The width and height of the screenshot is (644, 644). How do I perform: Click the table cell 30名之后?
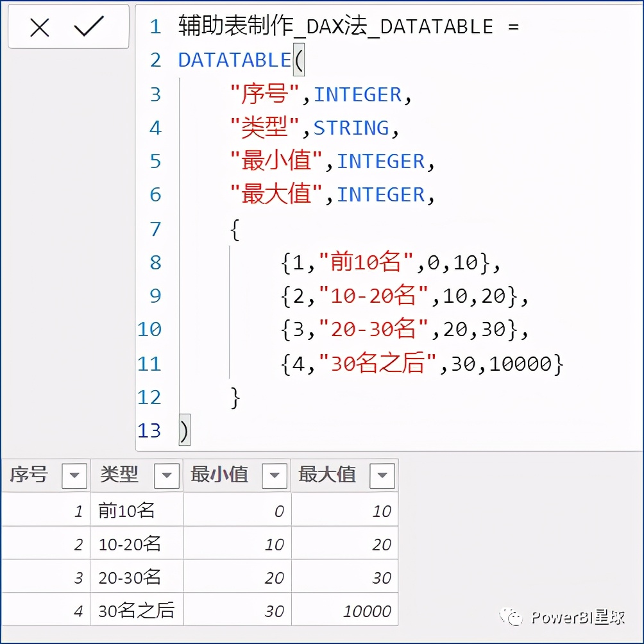click(x=137, y=610)
